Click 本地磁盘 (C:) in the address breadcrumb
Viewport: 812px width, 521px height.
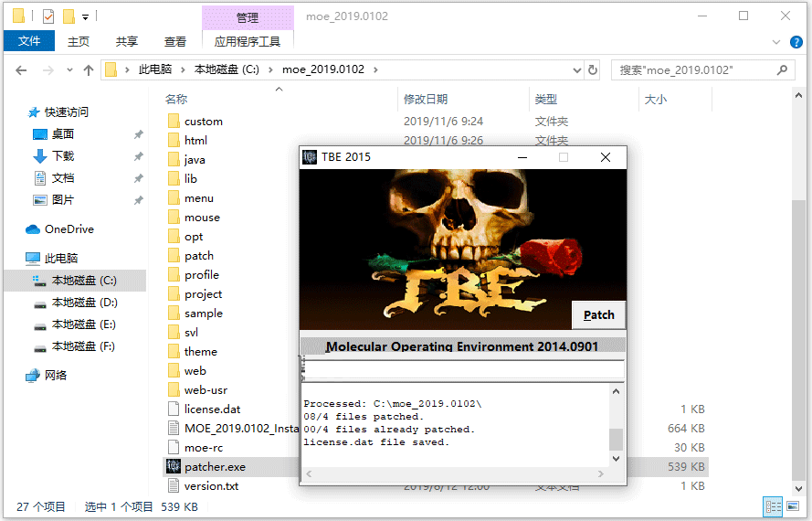pos(227,69)
